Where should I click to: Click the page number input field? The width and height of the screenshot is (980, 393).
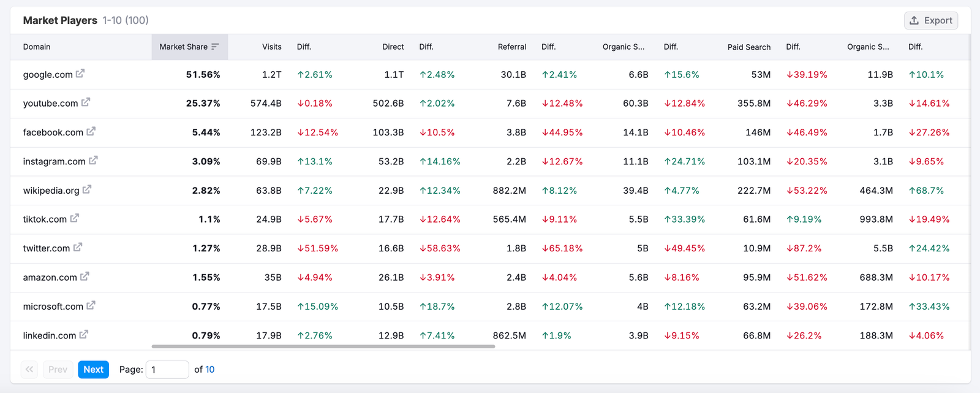pos(167,369)
